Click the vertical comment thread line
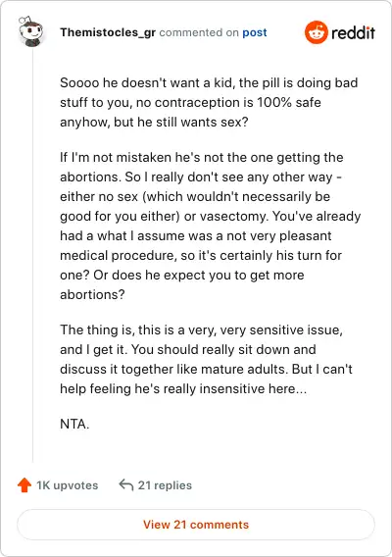 pos(32,254)
